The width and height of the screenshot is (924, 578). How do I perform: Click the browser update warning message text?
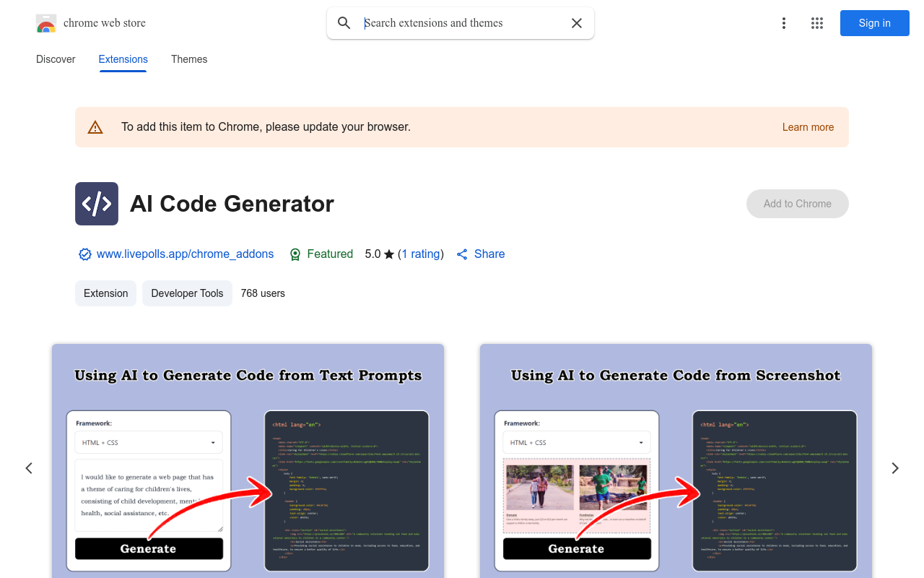pos(266,127)
